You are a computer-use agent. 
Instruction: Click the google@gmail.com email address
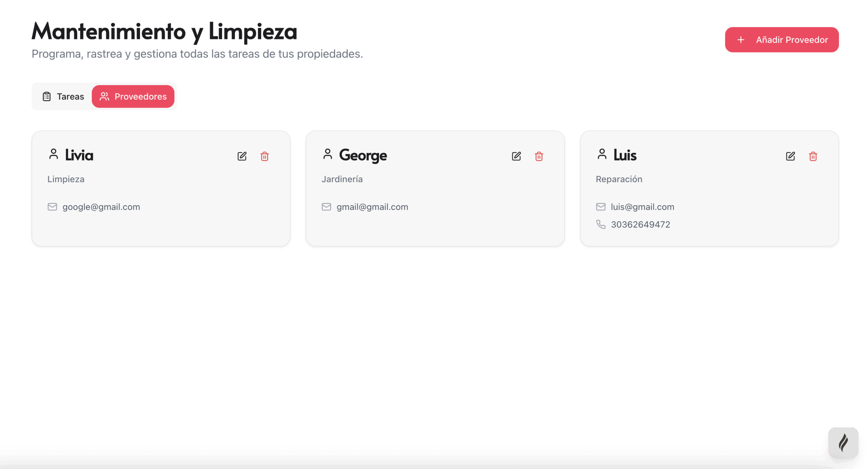101,207
